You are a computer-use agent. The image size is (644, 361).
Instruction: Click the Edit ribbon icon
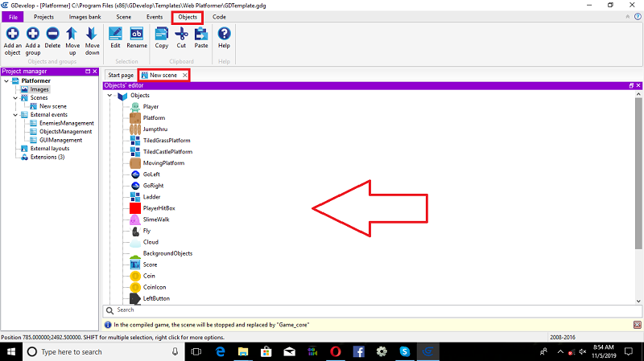[115, 34]
